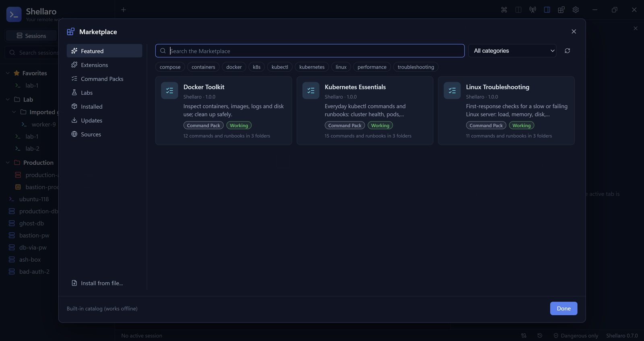Open the Marketplace icon in top toolbar
The image size is (644, 341).
561,10
